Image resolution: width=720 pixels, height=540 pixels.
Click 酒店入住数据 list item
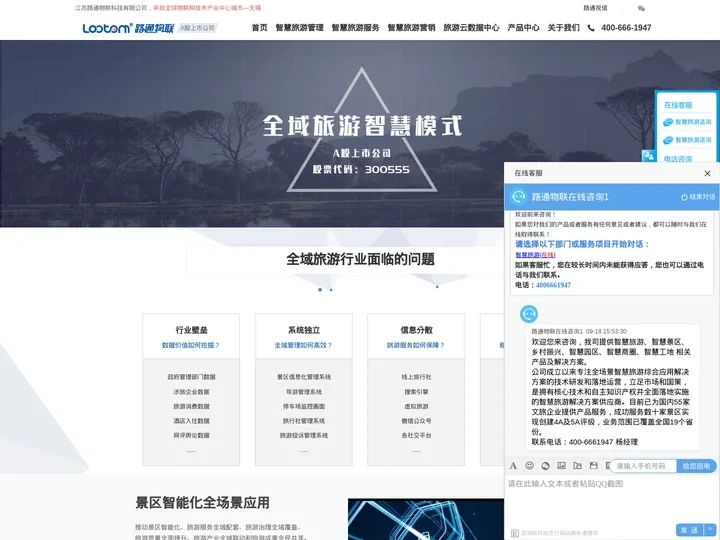[x=191, y=421]
